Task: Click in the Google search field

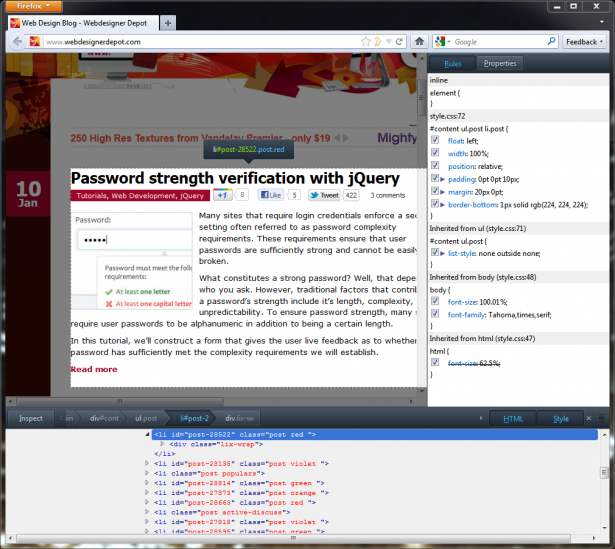Action: tap(499, 42)
